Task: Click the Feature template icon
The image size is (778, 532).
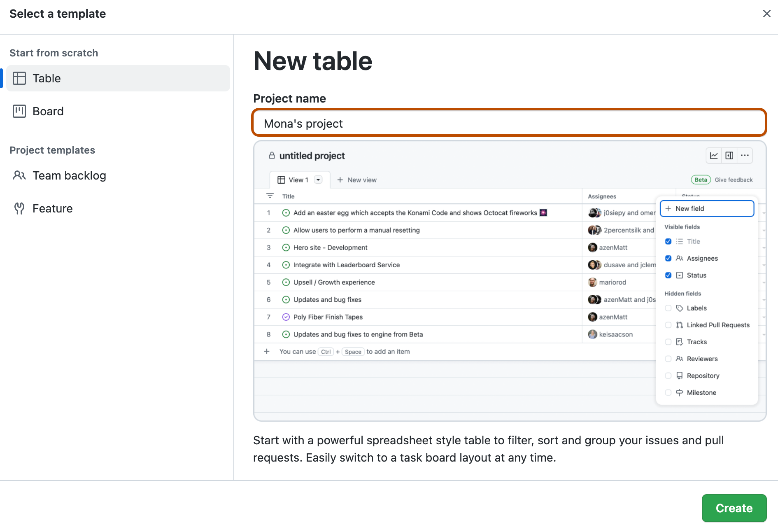Action: click(x=19, y=208)
